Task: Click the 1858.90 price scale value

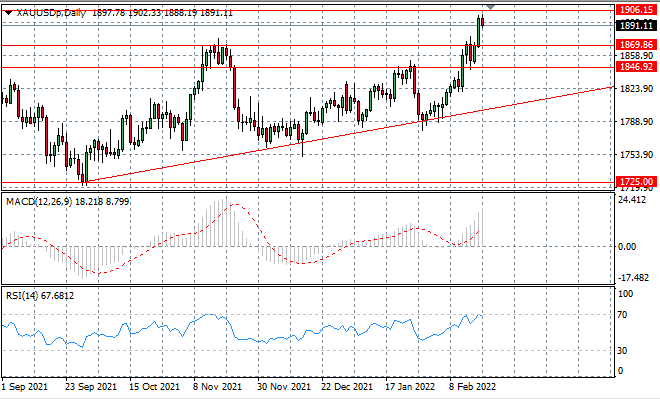Action: click(636, 56)
